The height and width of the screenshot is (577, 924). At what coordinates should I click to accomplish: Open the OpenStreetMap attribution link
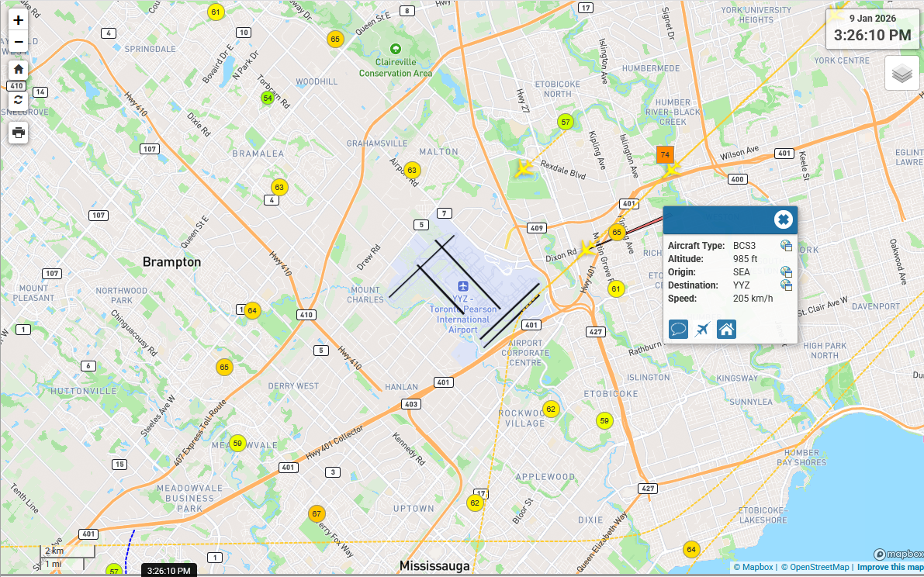tap(815, 568)
